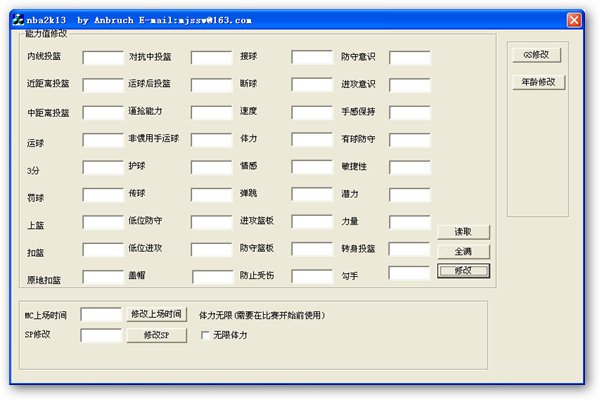The image size is (600, 400).
Task: Select the 敏捷性 input box
Action: tap(410, 168)
